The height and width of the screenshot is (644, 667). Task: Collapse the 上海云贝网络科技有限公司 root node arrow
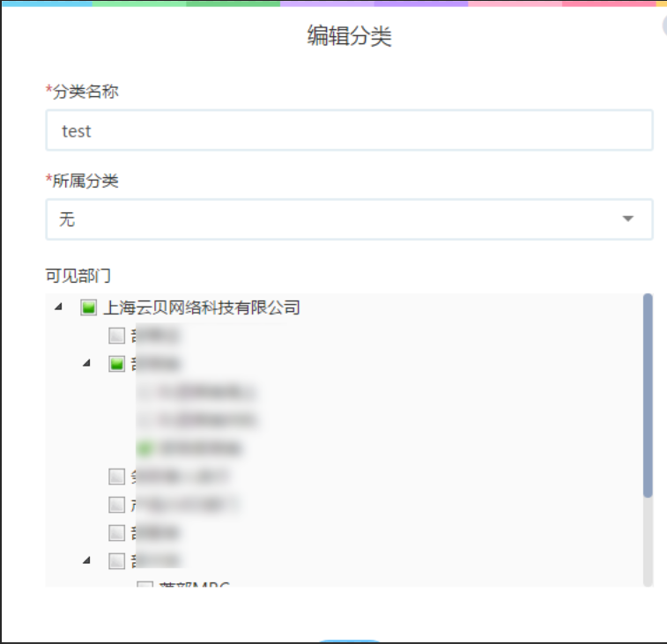pyautogui.click(x=59, y=307)
